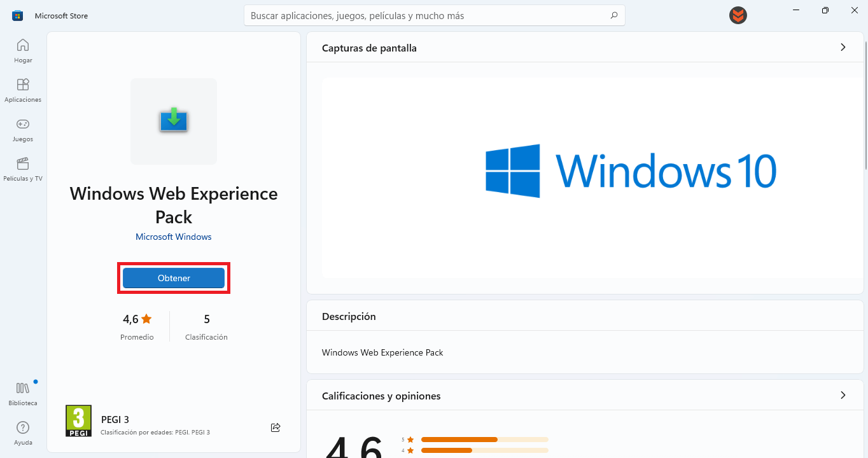Click the 4-star row star icon
The height and width of the screenshot is (458, 868).
click(410, 450)
